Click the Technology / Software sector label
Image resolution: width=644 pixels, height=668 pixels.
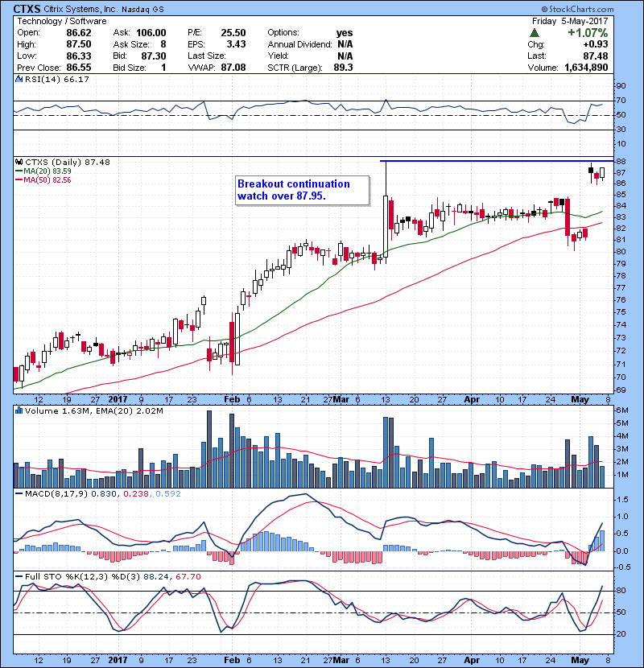click(62, 21)
